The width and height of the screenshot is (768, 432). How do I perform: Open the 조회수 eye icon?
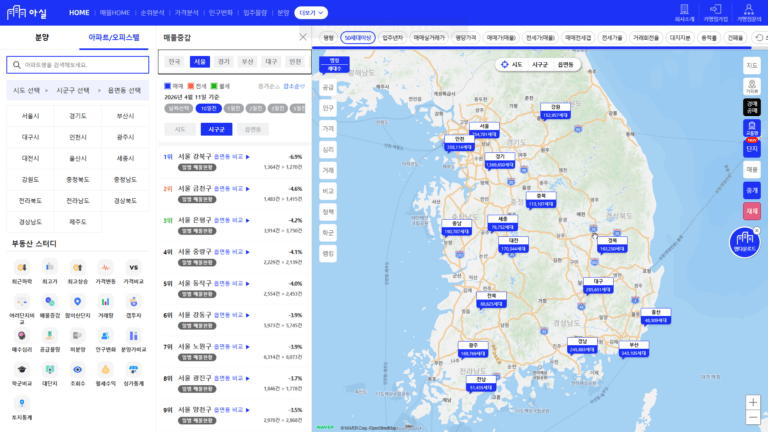point(77,372)
